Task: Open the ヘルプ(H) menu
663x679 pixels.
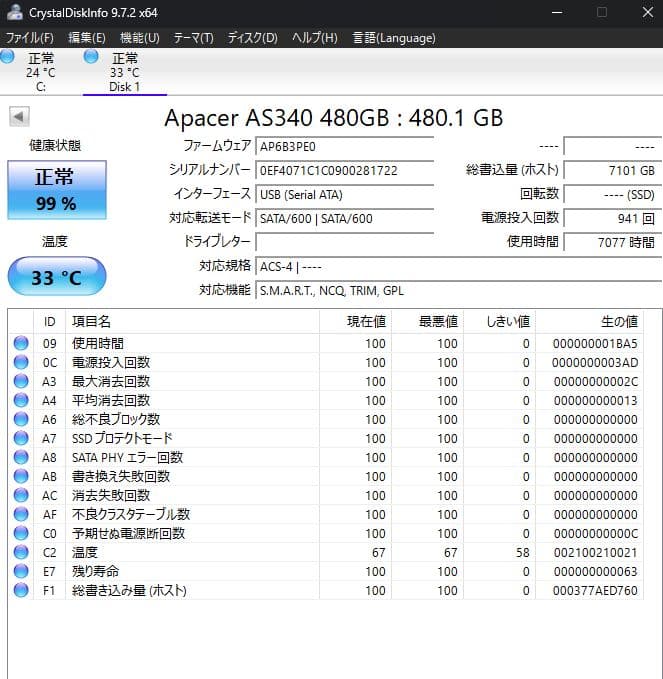Action: [x=314, y=38]
